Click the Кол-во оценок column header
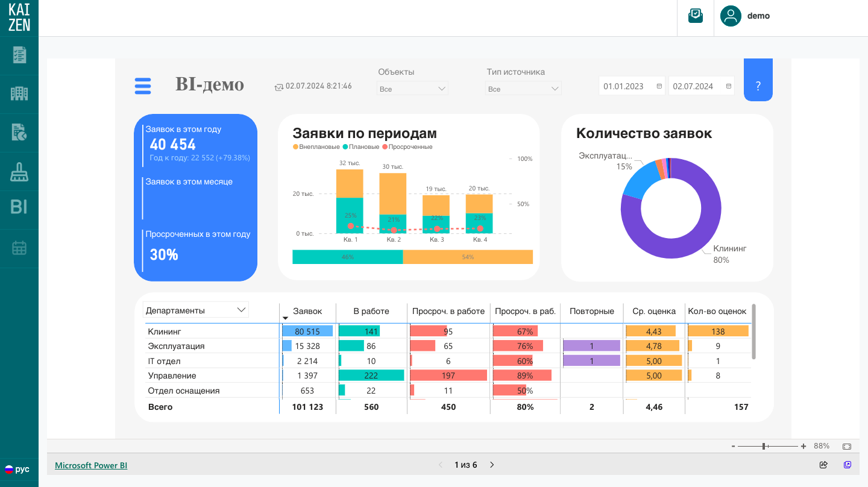This screenshot has height=487, width=868. pos(717,311)
